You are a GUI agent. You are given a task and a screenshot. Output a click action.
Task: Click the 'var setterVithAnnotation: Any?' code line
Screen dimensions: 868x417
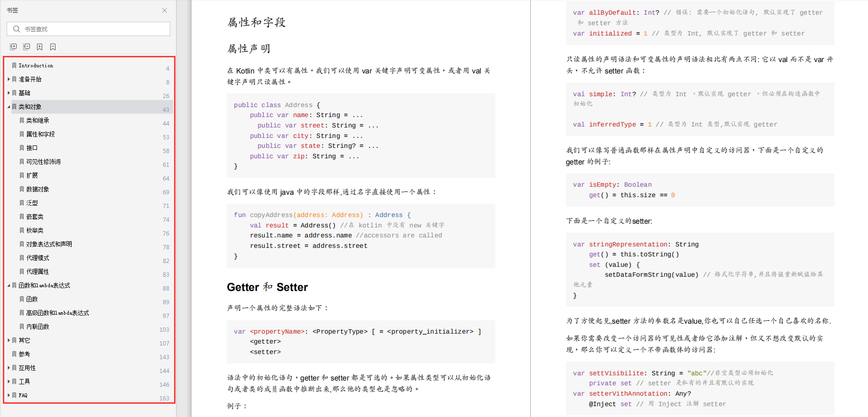click(x=632, y=394)
